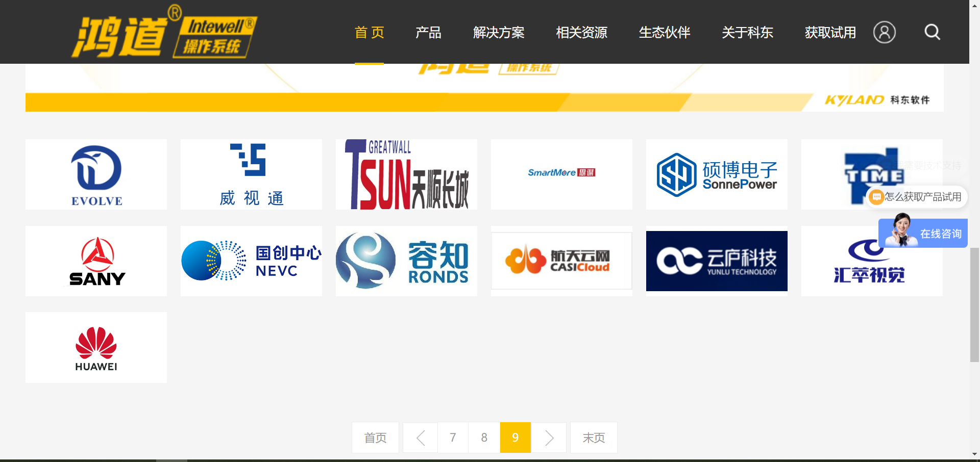This screenshot has height=462, width=980.
Task: Go to the 首页 nav tab
Action: 369,33
